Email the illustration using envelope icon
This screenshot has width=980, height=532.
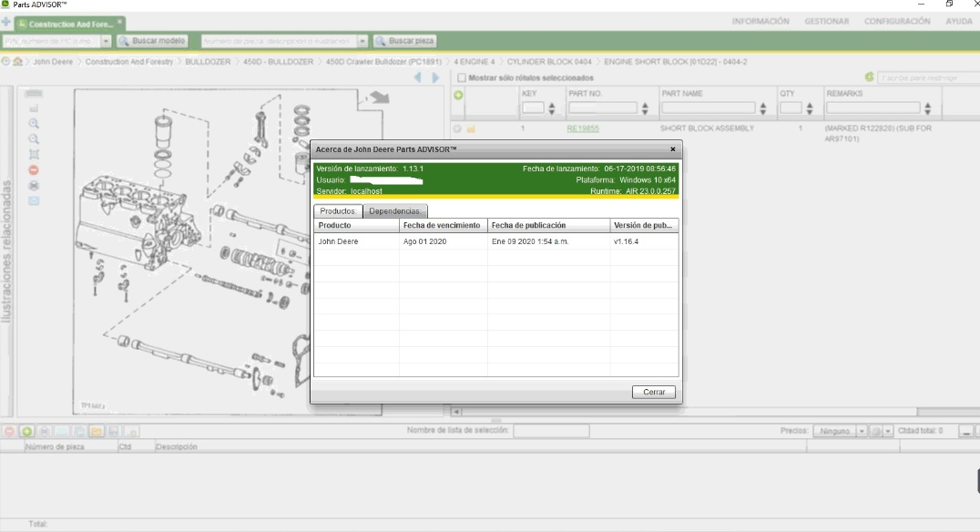(34, 200)
